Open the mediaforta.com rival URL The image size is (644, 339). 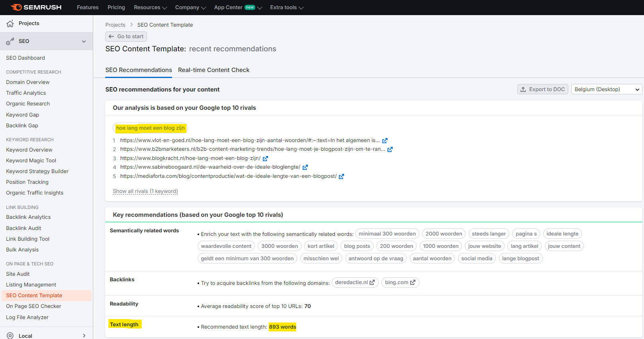click(x=229, y=176)
